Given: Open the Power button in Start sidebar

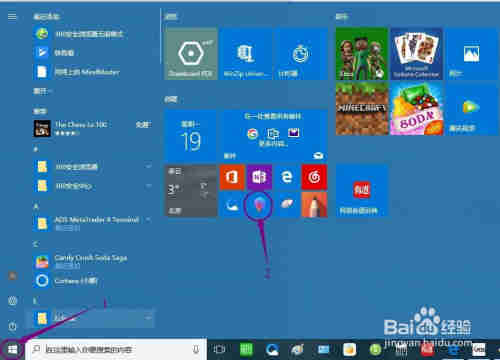Looking at the screenshot, I should (x=12, y=326).
